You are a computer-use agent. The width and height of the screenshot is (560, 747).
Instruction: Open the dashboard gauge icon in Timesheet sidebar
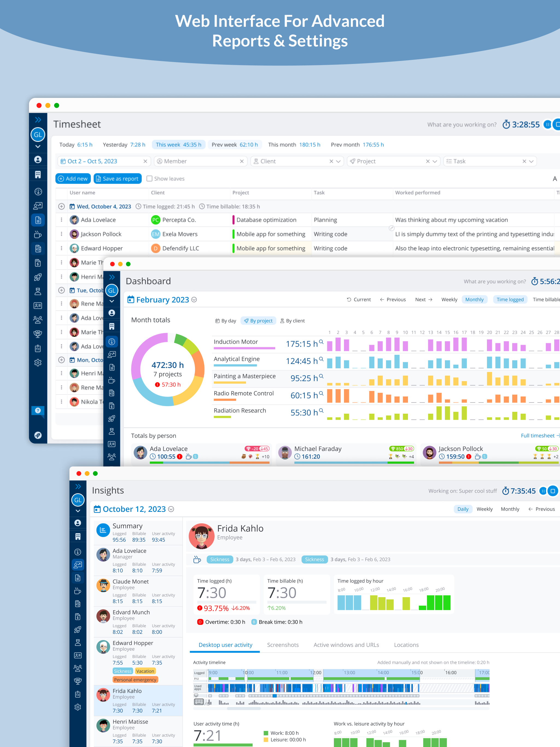(38, 191)
